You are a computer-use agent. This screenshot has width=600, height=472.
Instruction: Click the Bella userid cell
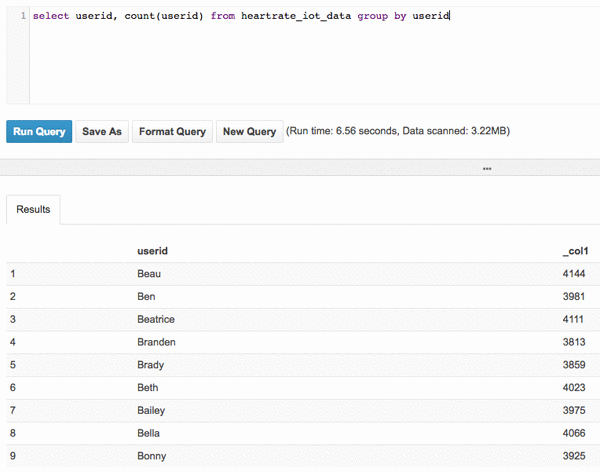click(148, 433)
